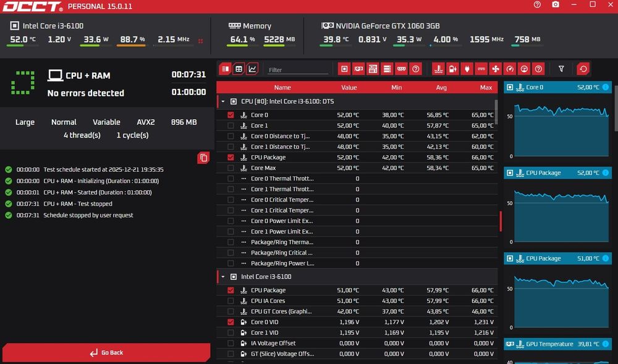Filter sensors by motherboard icon
The width and height of the screenshot is (618, 364).
point(373,69)
